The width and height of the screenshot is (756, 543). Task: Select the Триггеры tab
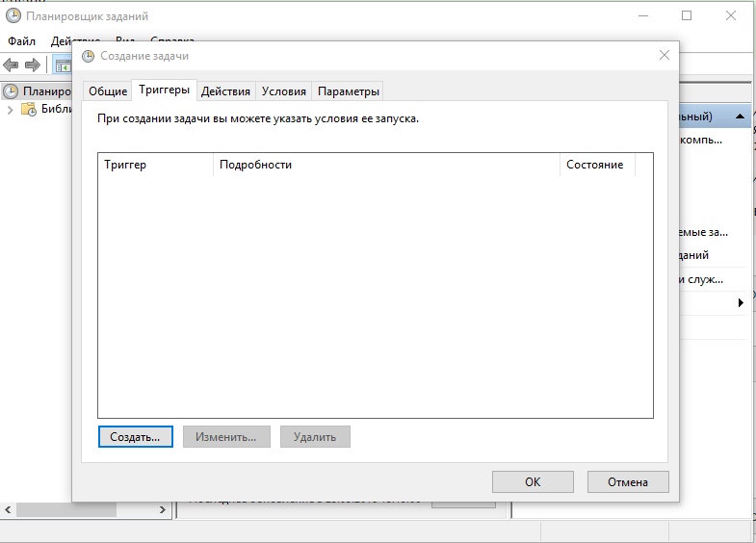164,90
